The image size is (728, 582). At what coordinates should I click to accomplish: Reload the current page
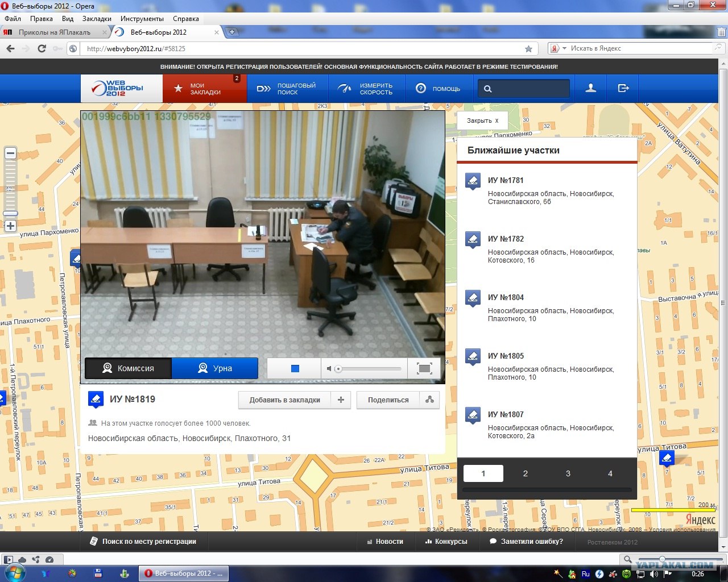(42, 49)
